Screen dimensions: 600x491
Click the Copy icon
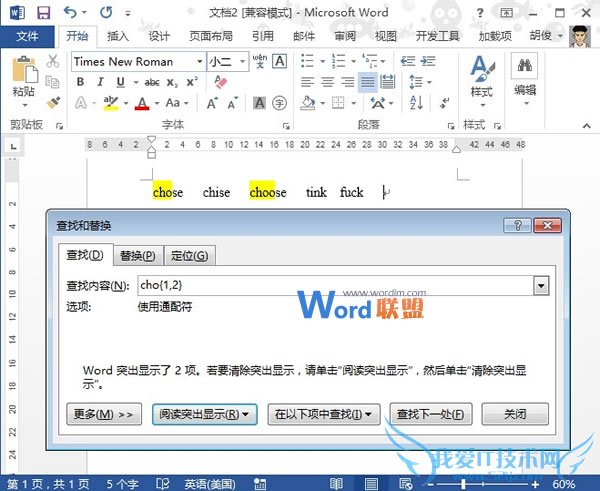[x=52, y=82]
